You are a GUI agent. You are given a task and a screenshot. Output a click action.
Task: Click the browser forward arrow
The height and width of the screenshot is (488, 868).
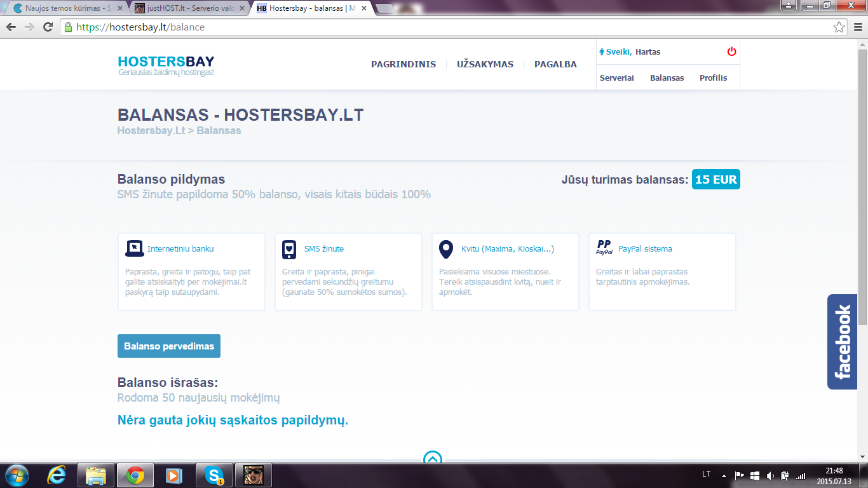click(29, 27)
